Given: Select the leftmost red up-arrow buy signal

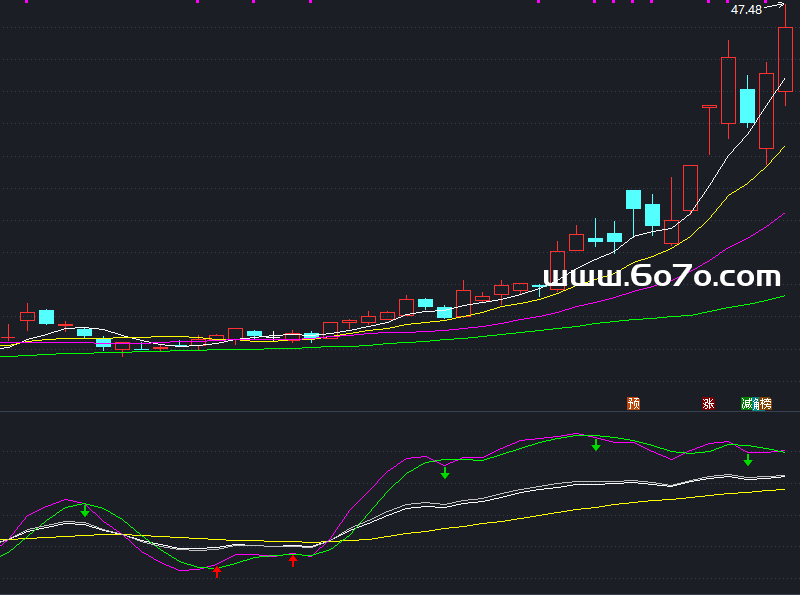Looking at the screenshot, I should coord(217,571).
